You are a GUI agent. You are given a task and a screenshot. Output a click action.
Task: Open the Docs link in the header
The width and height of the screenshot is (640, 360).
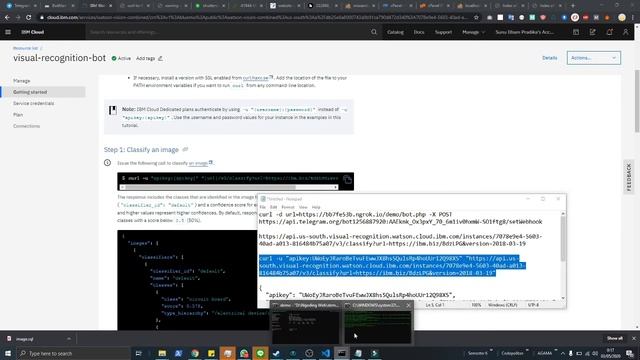tap(419, 32)
